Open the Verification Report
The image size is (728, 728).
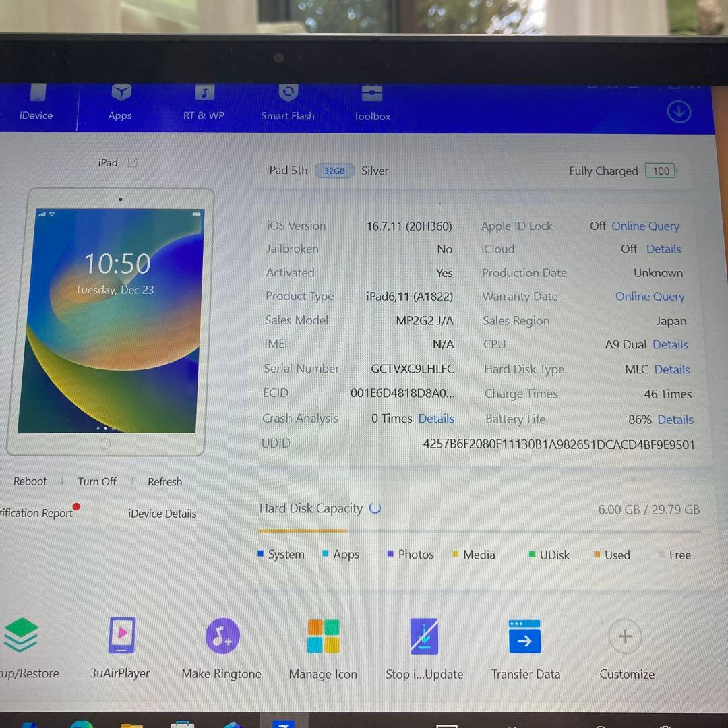[37, 512]
